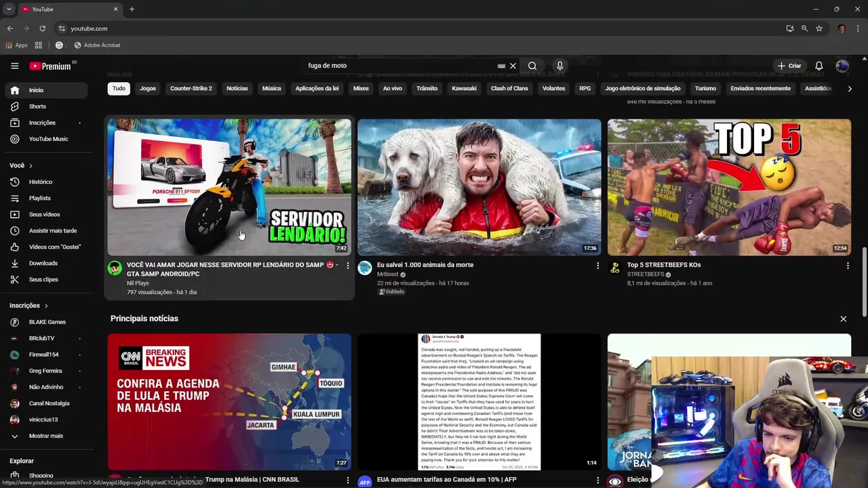The width and height of the screenshot is (868, 488).
Task: Expand Inscrições section heading chevron
Action: 46,306
